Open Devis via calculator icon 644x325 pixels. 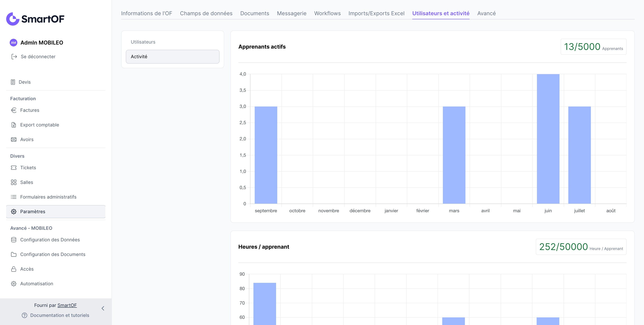click(13, 82)
